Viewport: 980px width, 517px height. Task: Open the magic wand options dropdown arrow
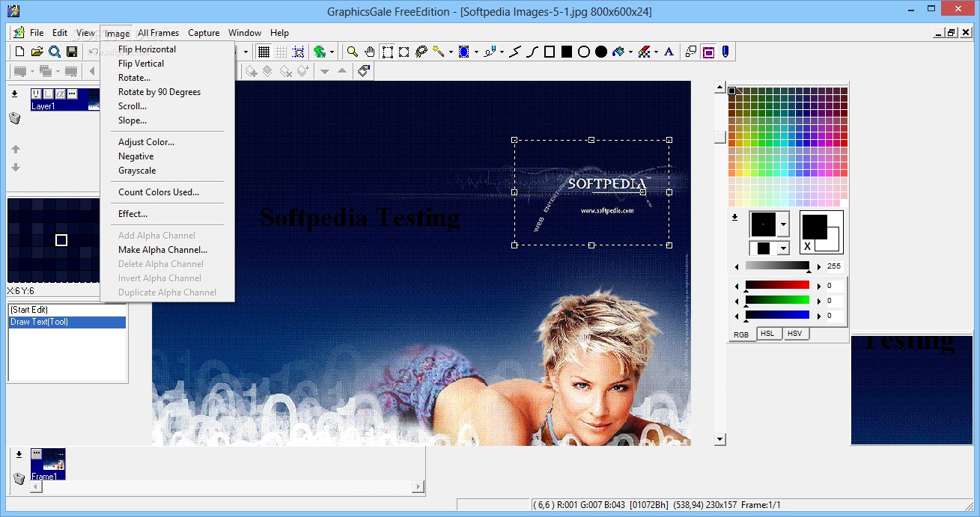[x=451, y=52]
